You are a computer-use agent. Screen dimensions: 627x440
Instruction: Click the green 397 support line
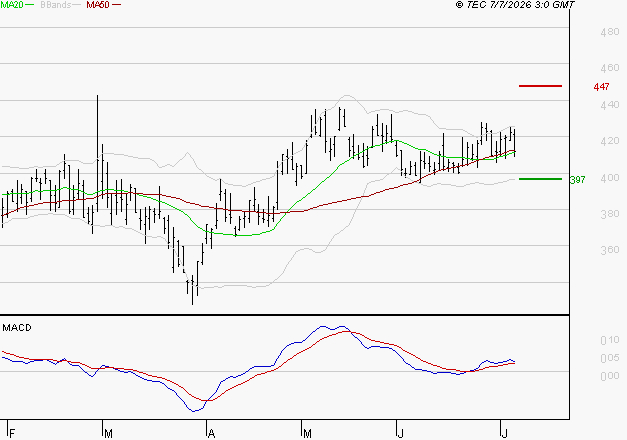(540, 179)
